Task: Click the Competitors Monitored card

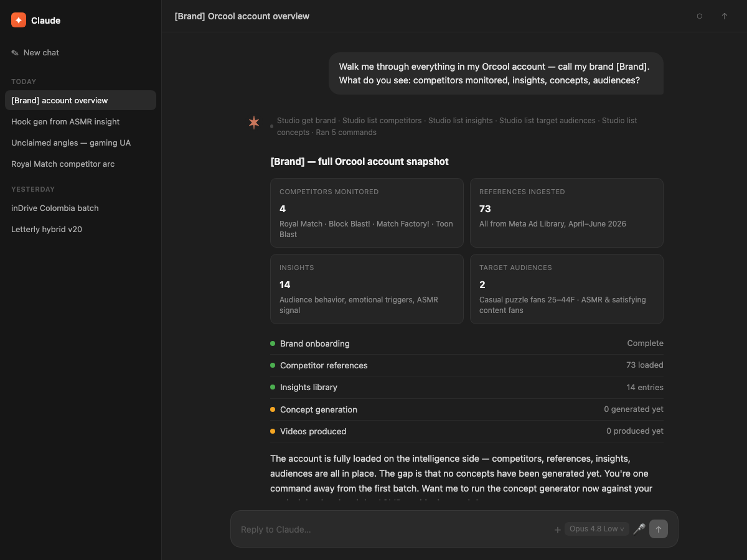Action: pyautogui.click(x=367, y=213)
